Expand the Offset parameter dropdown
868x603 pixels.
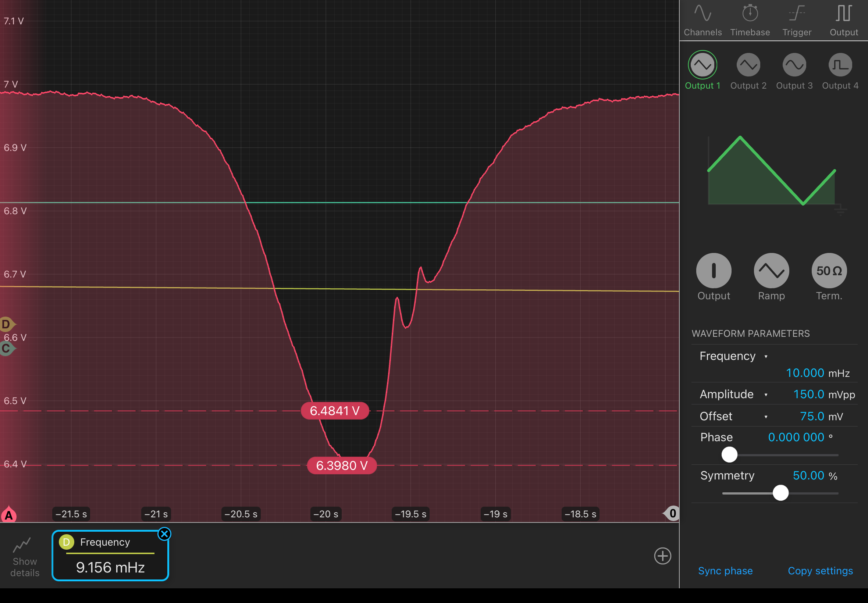pos(733,416)
